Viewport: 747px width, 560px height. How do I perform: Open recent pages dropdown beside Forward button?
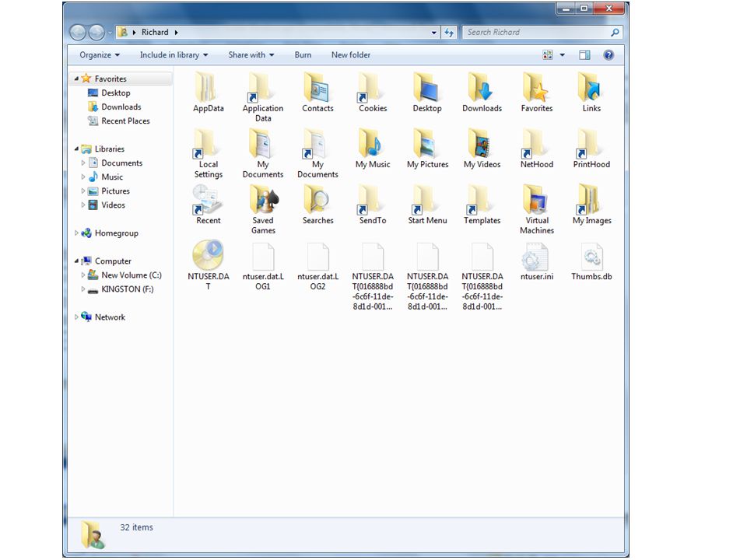point(110,33)
